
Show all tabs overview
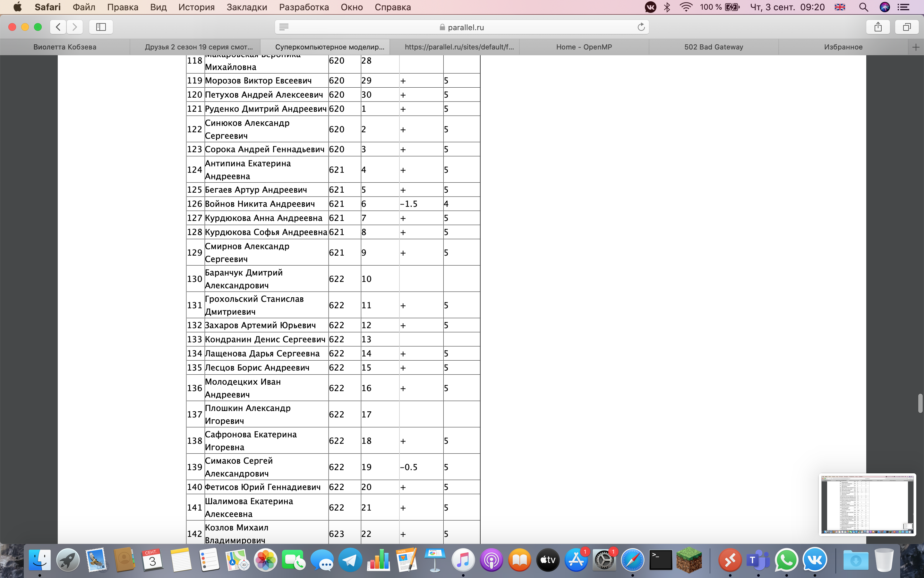click(x=907, y=27)
